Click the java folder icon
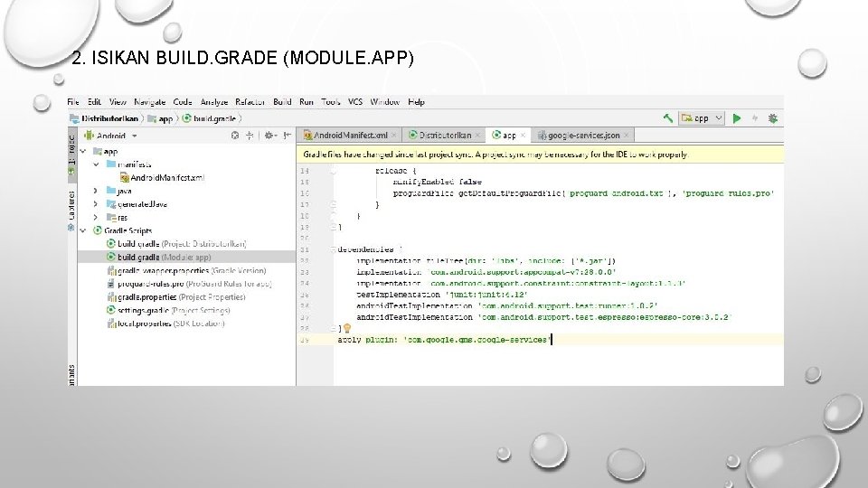The width and height of the screenshot is (868, 488). click(x=110, y=191)
